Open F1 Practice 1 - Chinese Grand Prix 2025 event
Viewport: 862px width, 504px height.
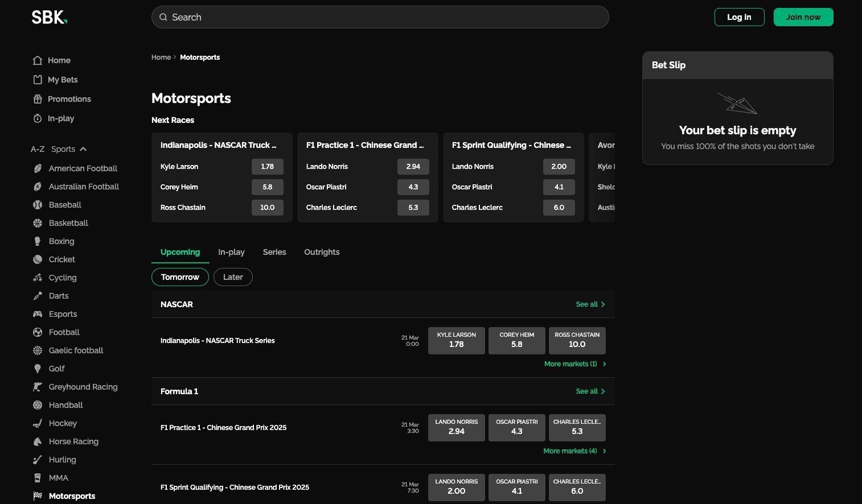pos(223,428)
